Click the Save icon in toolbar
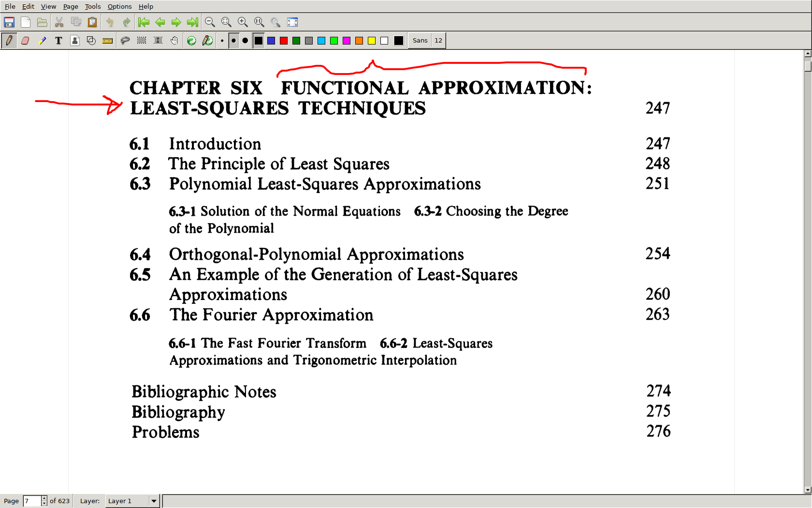The height and width of the screenshot is (508, 812). [x=9, y=22]
